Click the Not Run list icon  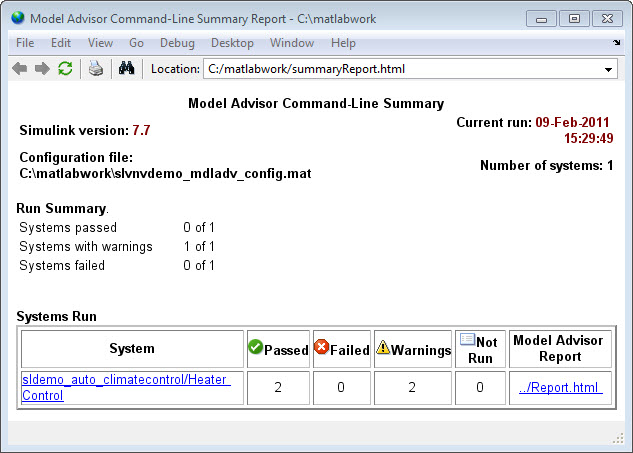(467, 339)
